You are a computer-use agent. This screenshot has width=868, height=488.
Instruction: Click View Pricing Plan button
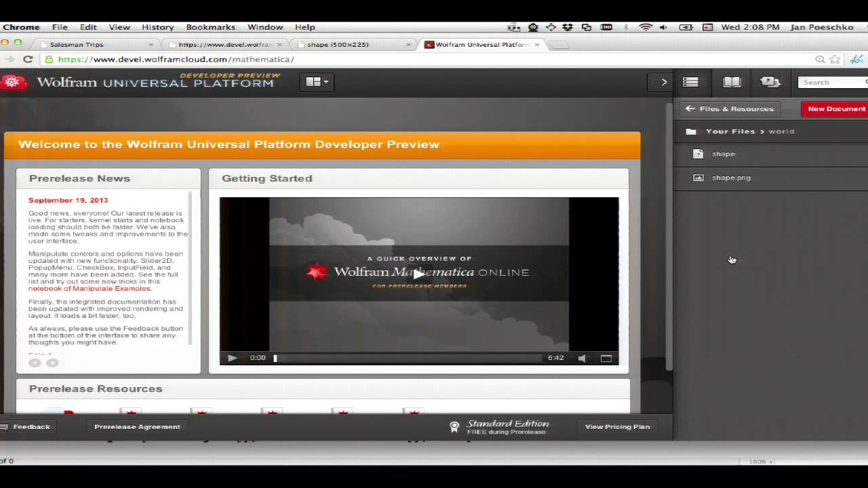coord(617,426)
